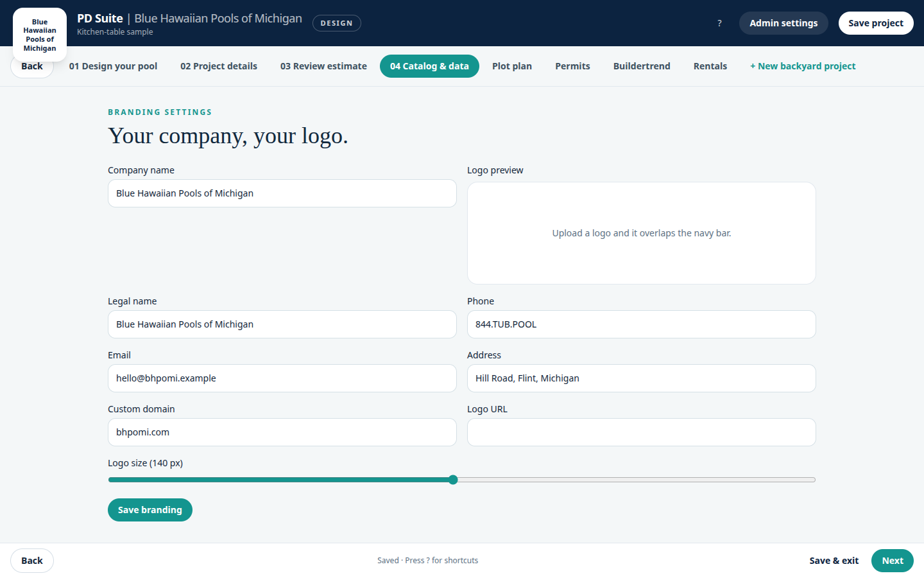924x578 pixels.
Task: Click the 'PD Suite' title text
Action: pos(100,19)
